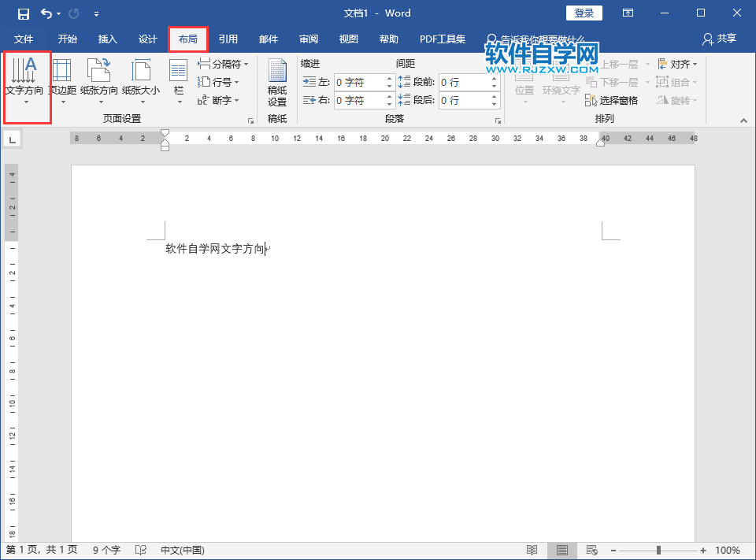The height and width of the screenshot is (560, 756).
Task: Open the 审阅 ribbon tab
Action: click(x=308, y=39)
